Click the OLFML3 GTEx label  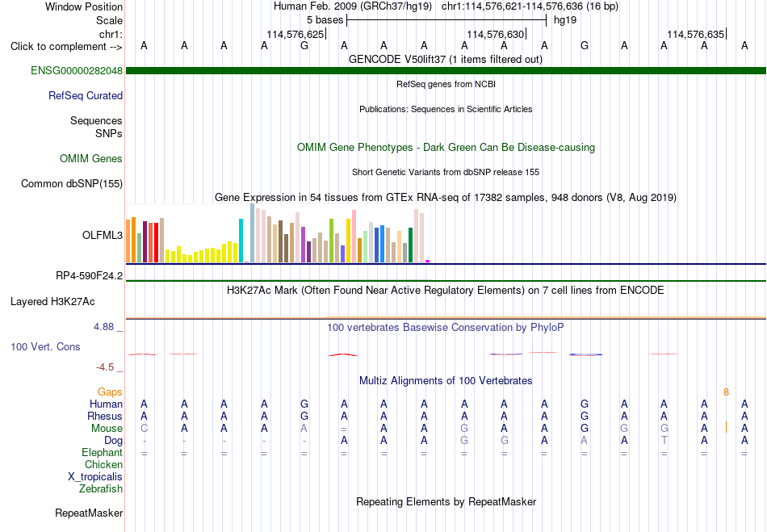click(103, 235)
